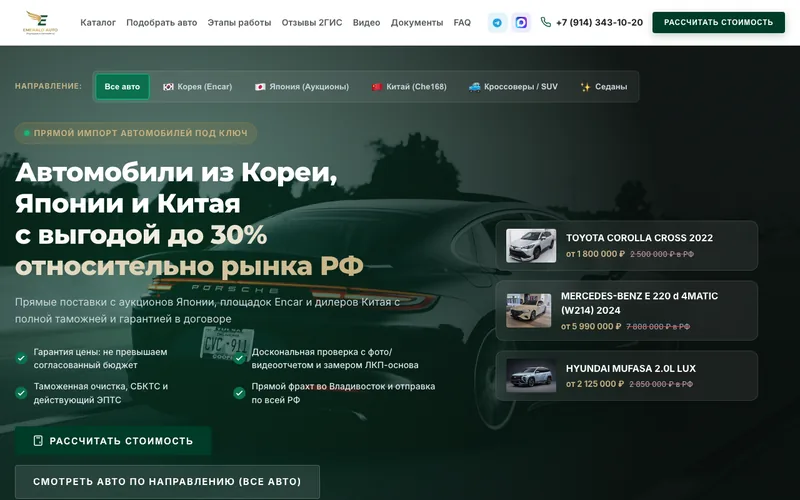
Task: Click price от 5 990 000 ₽
Action: (x=591, y=326)
